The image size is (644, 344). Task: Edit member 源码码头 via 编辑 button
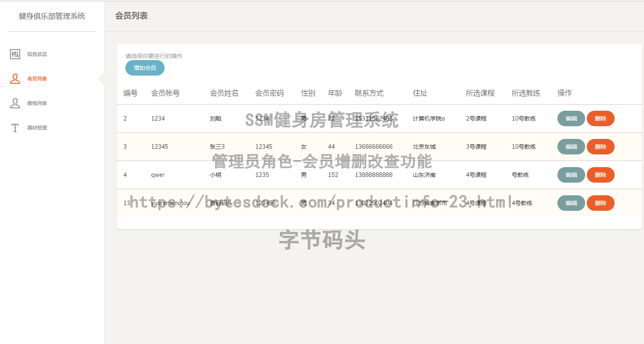coord(571,203)
